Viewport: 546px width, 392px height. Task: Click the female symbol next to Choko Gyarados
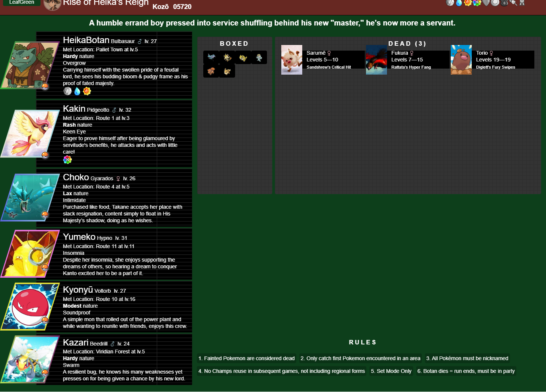[x=118, y=179]
